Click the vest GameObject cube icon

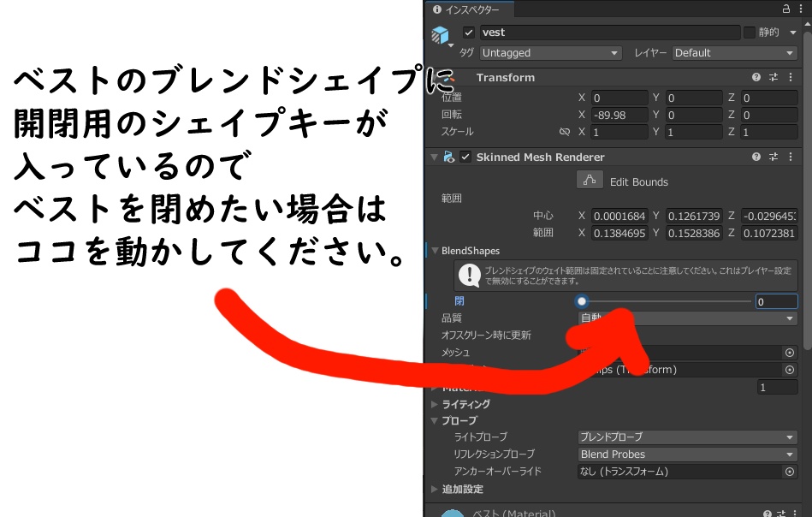[x=440, y=34]
